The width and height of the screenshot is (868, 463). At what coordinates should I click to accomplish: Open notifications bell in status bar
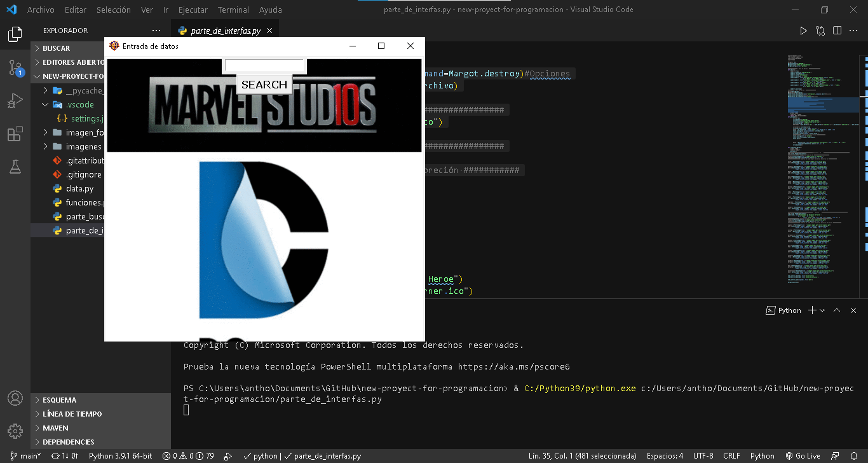pyautogui.click(x=853, y=456)
